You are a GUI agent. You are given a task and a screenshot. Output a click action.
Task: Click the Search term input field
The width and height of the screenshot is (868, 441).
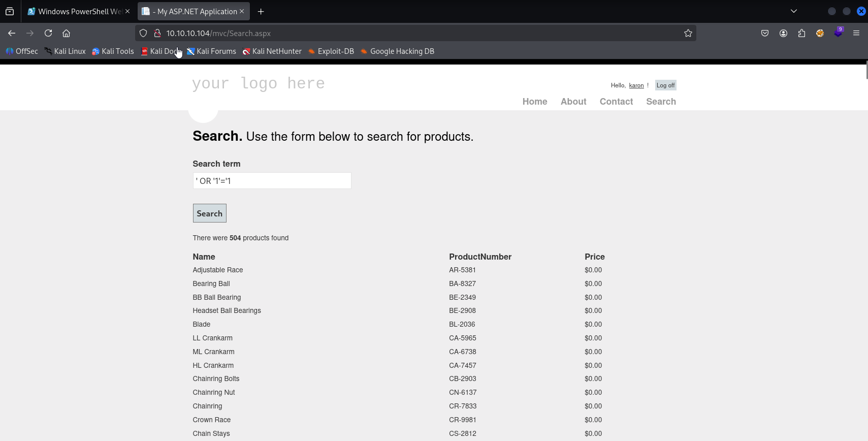(272, 181)
